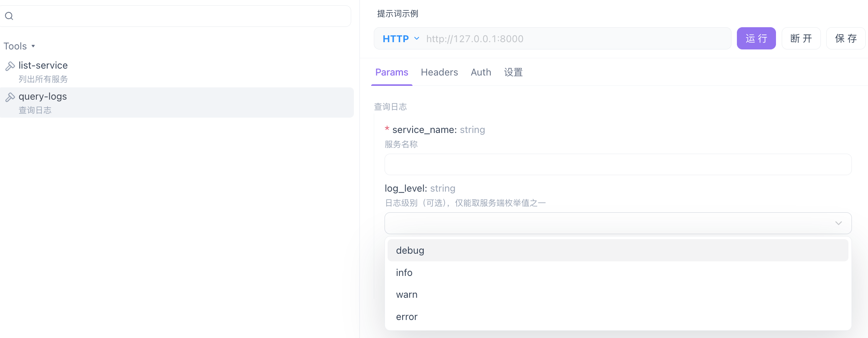Viewport: 868px width, 338px height.
Task: Click the 查询日志 description in Params panel
Action: 390,107
